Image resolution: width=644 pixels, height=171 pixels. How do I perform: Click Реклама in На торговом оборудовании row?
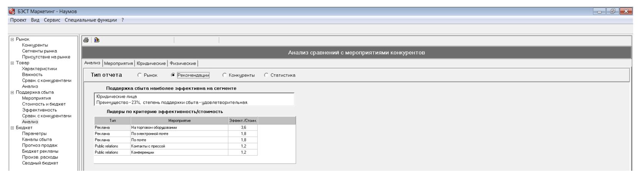coord(112,128)
